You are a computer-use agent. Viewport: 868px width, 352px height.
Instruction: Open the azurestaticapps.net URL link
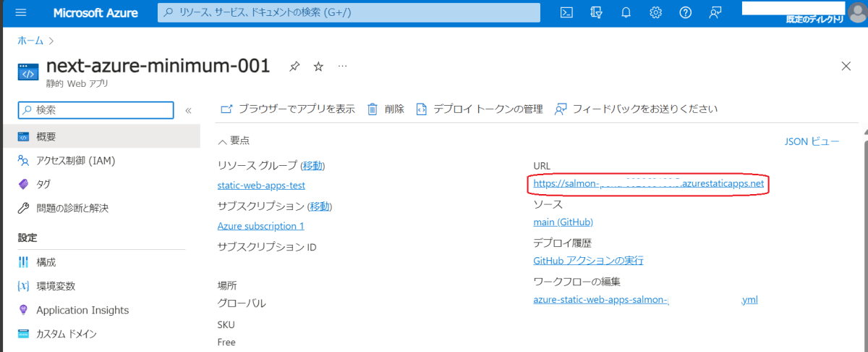(x=648, y=184)
